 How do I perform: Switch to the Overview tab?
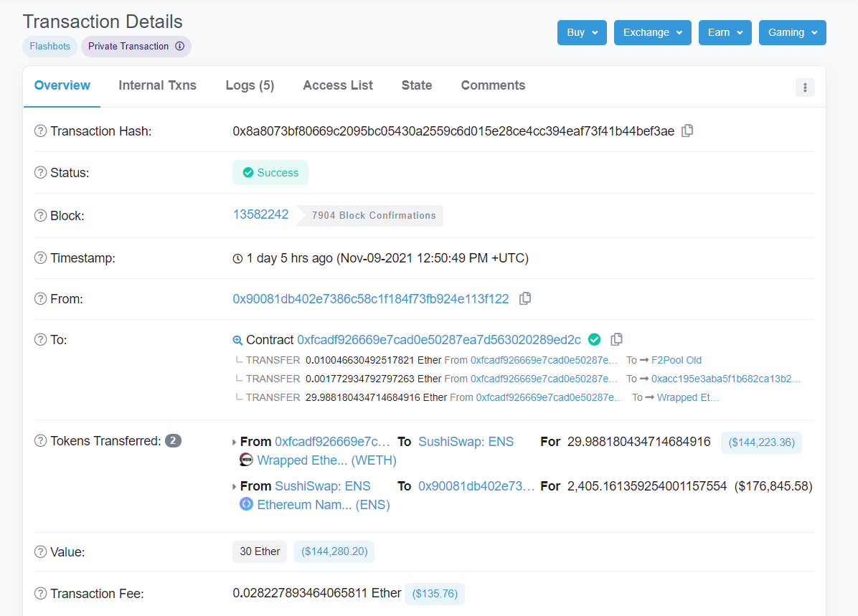pos(62,85)
